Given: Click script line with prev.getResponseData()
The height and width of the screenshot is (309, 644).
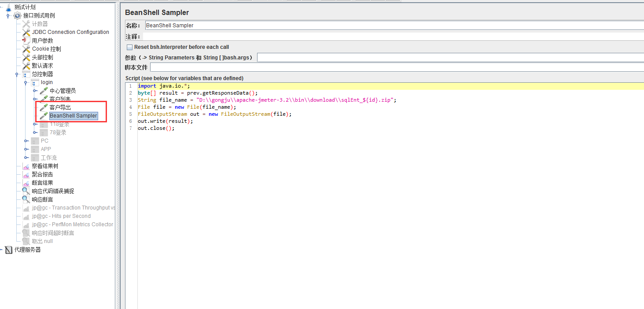Looking at the screenshot, I should (x=198, y=93).
